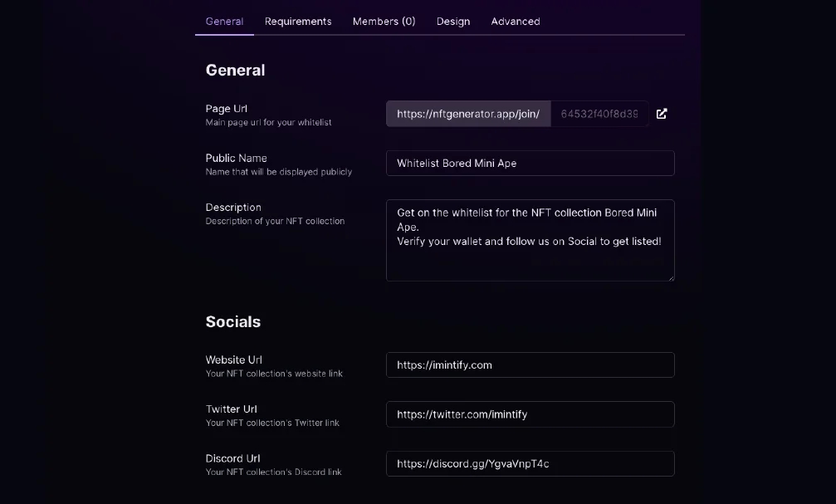Open the whitelist page in new window

click(662, 114)
